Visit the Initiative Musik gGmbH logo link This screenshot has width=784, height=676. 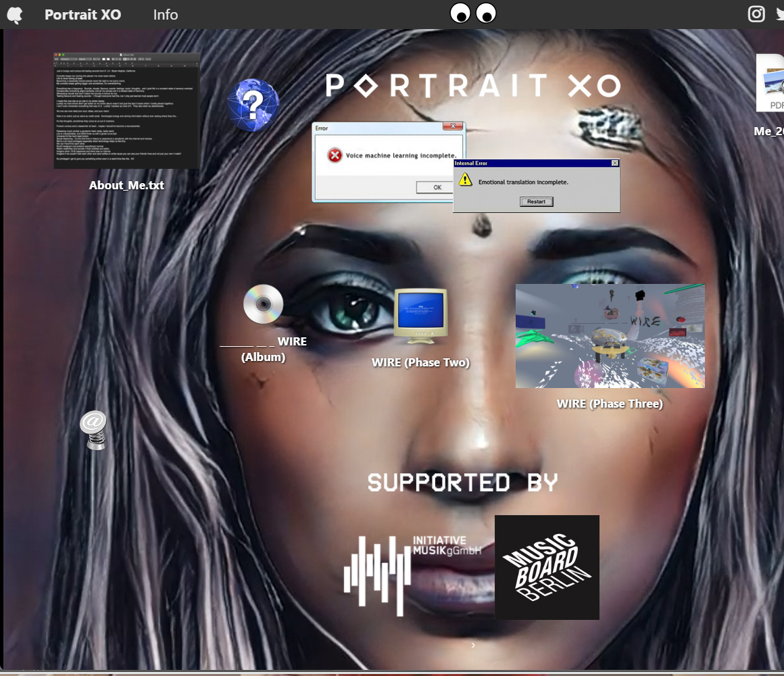point(412,575)
